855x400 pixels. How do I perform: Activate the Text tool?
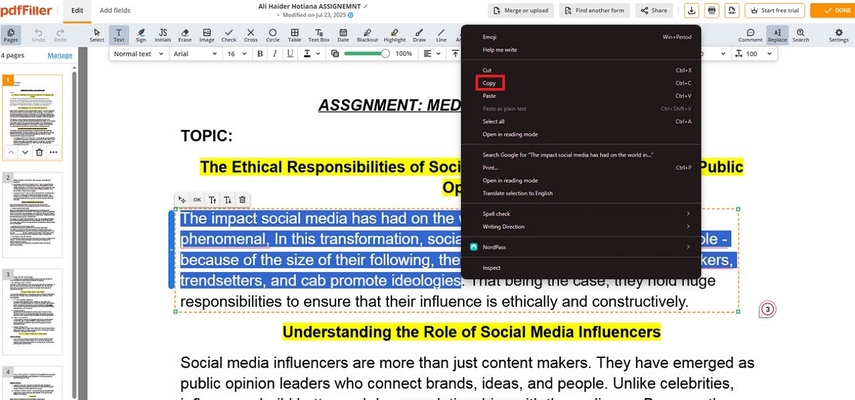tap(119, 35)
